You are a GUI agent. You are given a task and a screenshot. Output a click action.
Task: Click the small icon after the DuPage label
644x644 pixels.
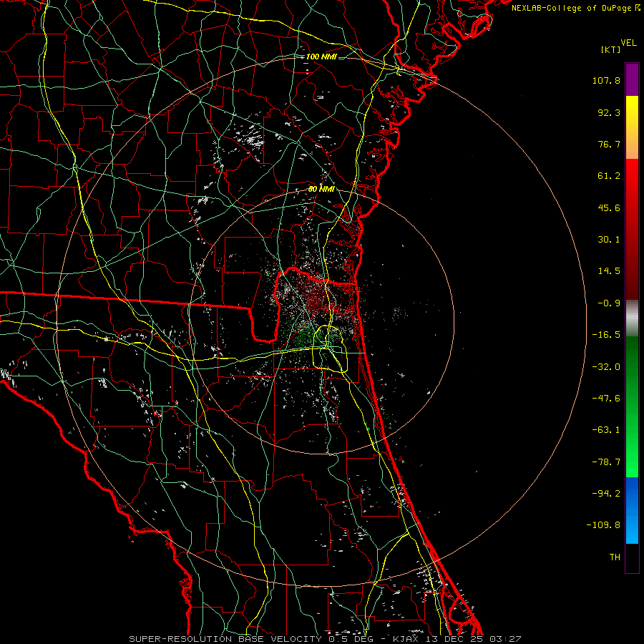point(638,8)
